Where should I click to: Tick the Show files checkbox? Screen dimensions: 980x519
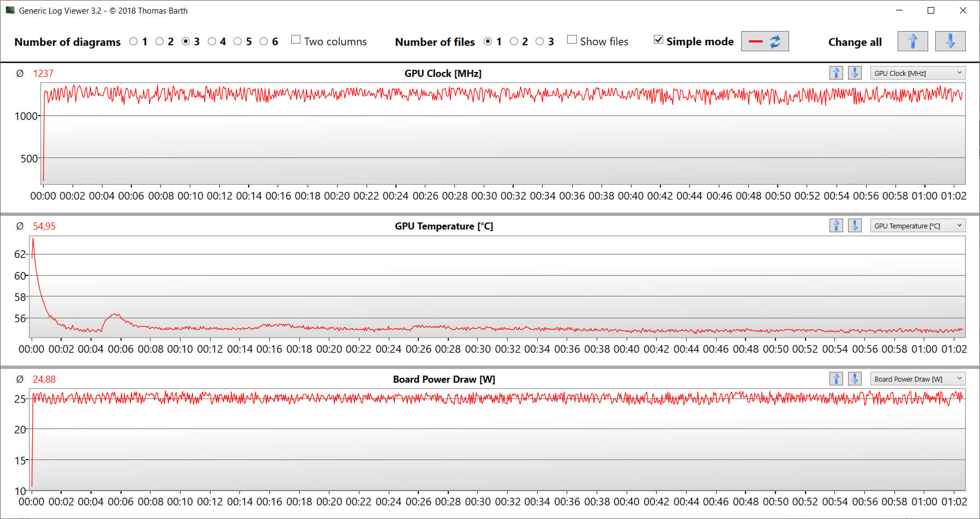(572, 40)
